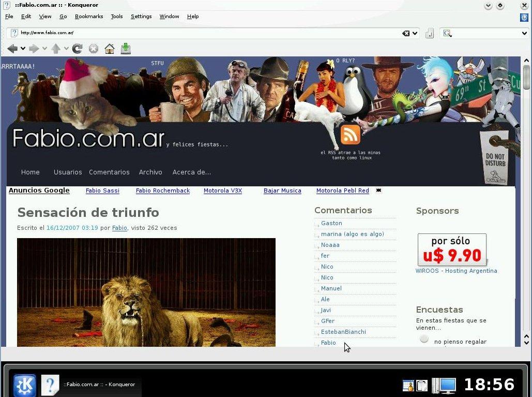
Task: Stop loading with the Stop icon
Action: 93,49
